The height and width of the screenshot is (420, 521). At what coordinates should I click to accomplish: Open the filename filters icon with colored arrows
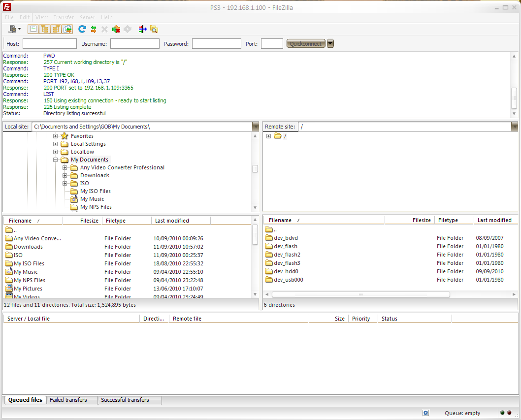point(142,29)
